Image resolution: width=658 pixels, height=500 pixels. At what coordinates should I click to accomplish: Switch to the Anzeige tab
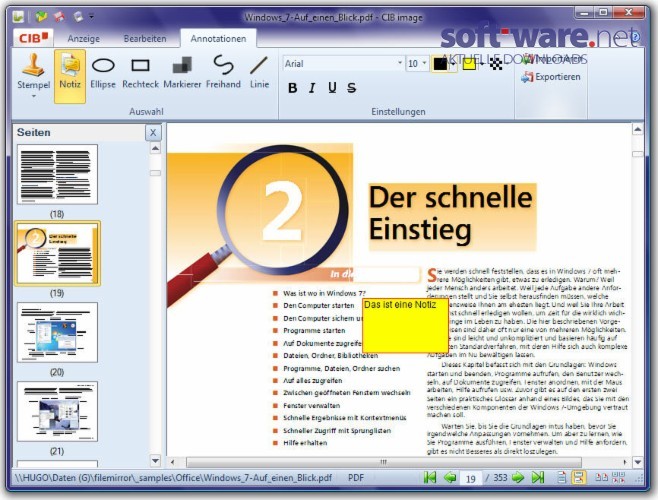84,39
